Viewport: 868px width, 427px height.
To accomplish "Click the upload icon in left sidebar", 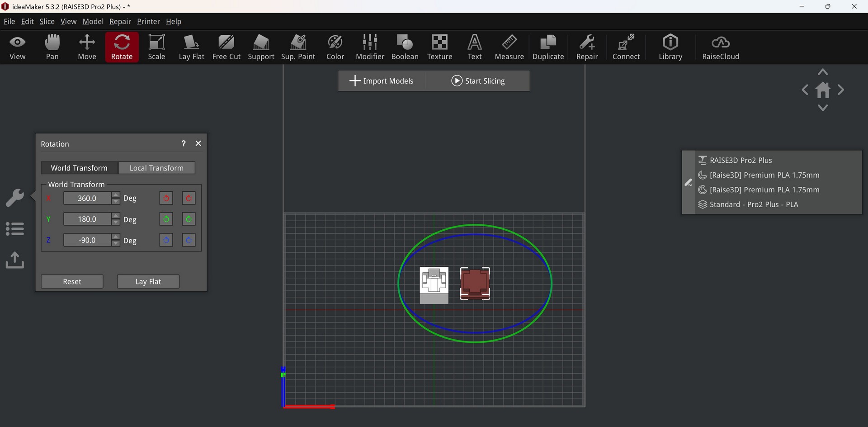I will (15, 260).
